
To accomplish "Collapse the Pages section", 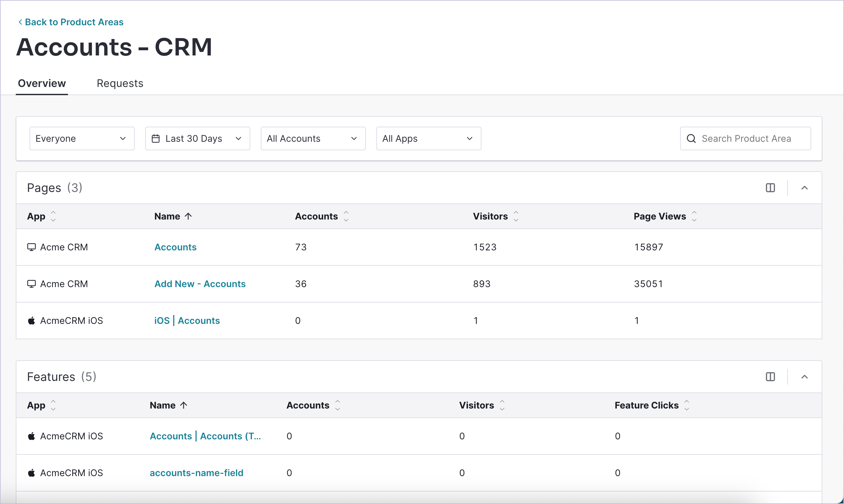I will [x=805, y=188].
